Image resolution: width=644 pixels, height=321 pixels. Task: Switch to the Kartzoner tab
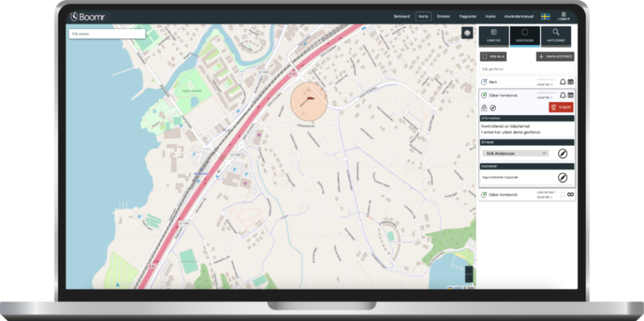point(556,36)
